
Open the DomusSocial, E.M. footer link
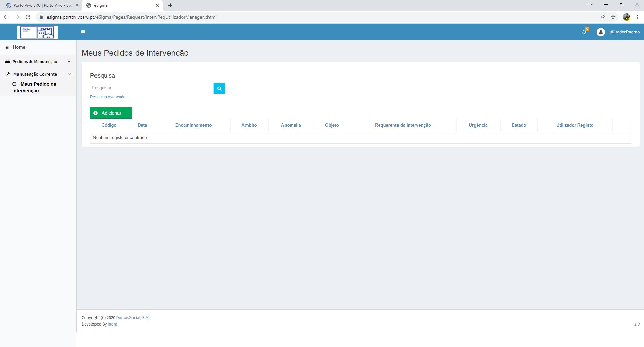point(133,318)
